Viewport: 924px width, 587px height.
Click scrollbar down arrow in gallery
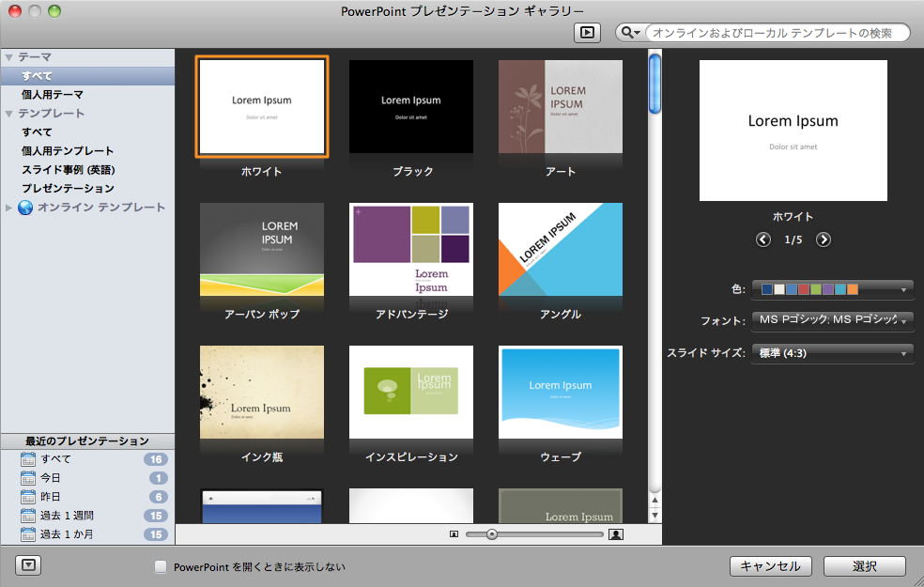pyautogui.click(x=654, y=515)
